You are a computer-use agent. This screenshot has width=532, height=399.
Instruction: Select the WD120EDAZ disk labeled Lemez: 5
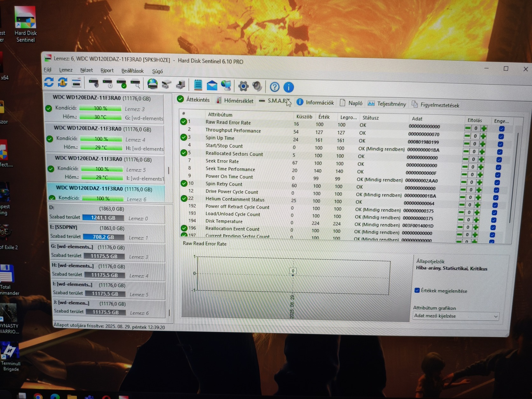106,168
